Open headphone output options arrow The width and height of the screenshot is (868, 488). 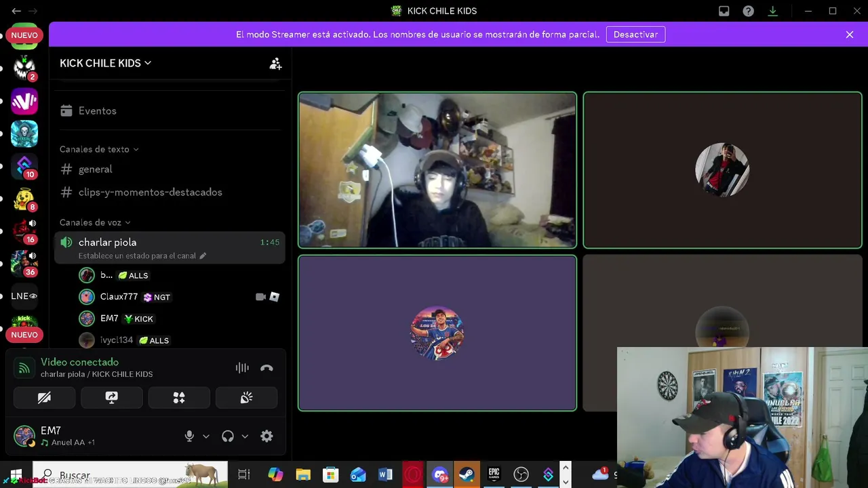click(245, 436)
